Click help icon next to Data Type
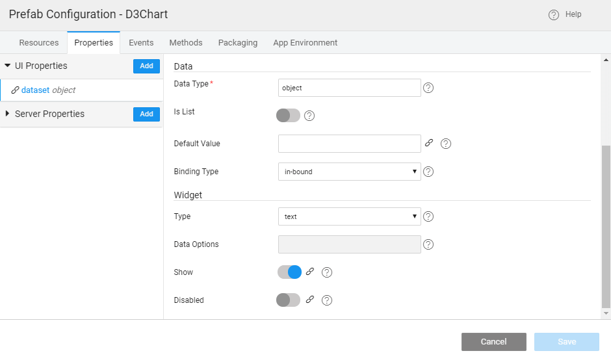This screenshot has height=364, width=611. pos(428,88)
